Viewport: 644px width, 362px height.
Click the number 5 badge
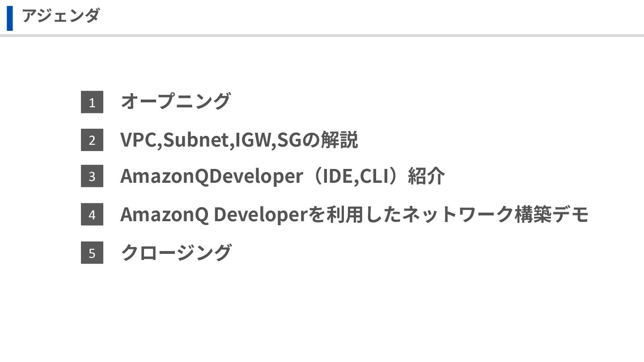pos(92,253)
